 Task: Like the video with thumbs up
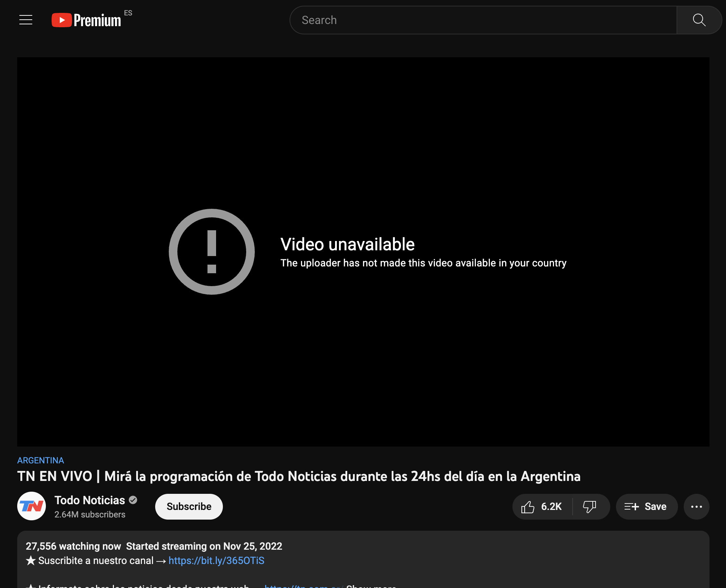coord(542,507)
